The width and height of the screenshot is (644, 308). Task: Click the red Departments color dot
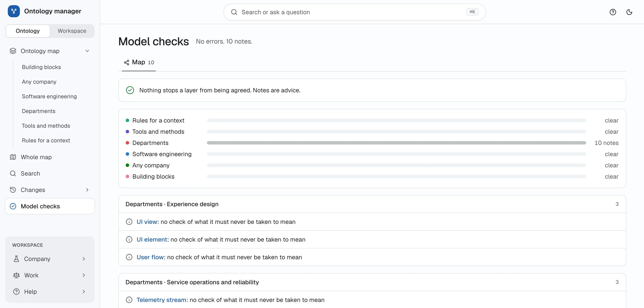[x=127, y=143]
